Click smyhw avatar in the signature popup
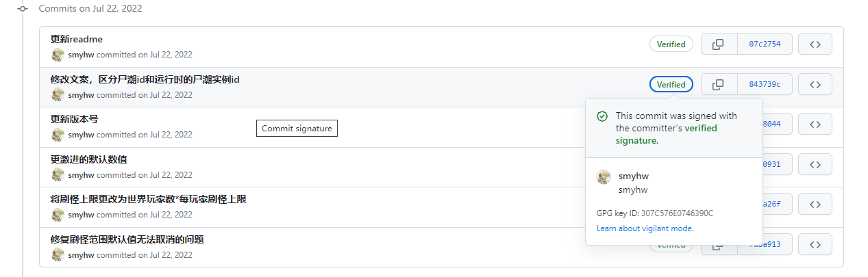The height and width of the screenshot is (277, 868). (604, 177)
